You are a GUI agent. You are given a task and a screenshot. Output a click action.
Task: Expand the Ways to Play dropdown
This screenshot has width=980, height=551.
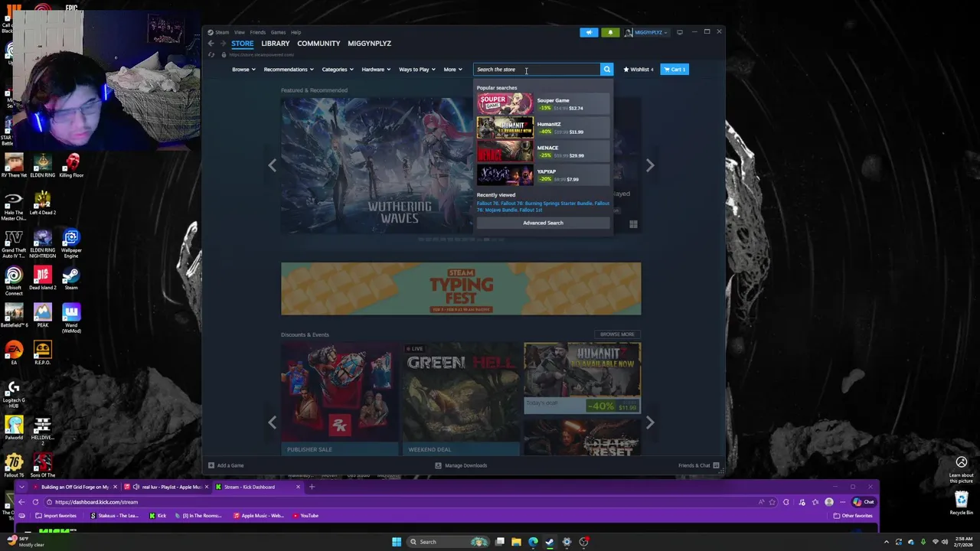417,70
